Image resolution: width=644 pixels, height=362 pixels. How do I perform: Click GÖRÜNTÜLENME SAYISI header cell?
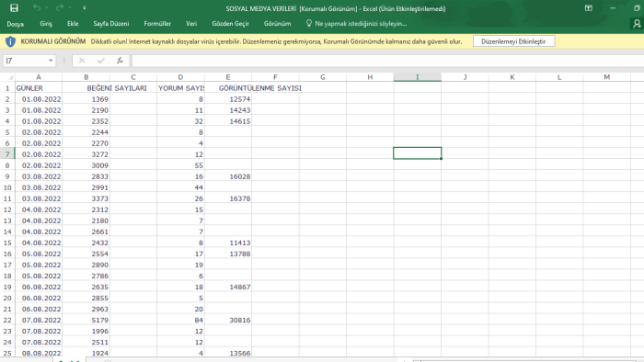tap(228, 88)
